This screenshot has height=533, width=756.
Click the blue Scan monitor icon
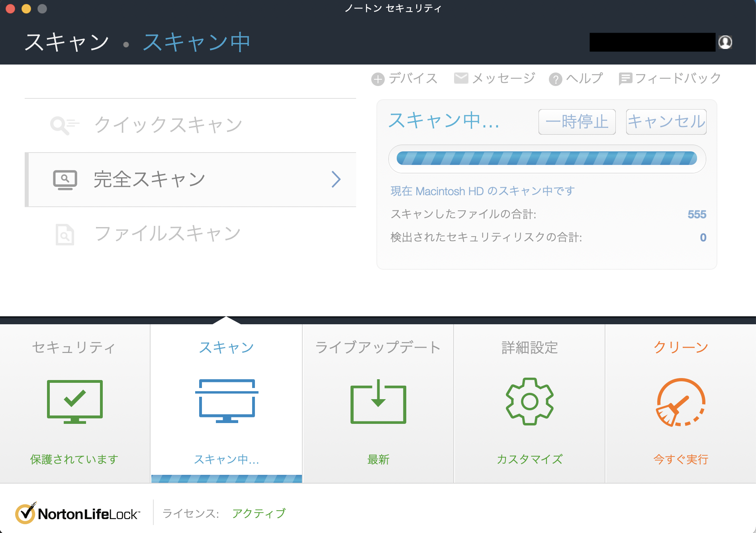click(227, 401)
